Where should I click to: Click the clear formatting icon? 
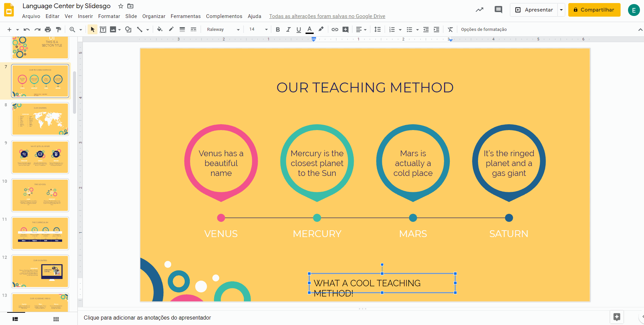click(450, 30)
